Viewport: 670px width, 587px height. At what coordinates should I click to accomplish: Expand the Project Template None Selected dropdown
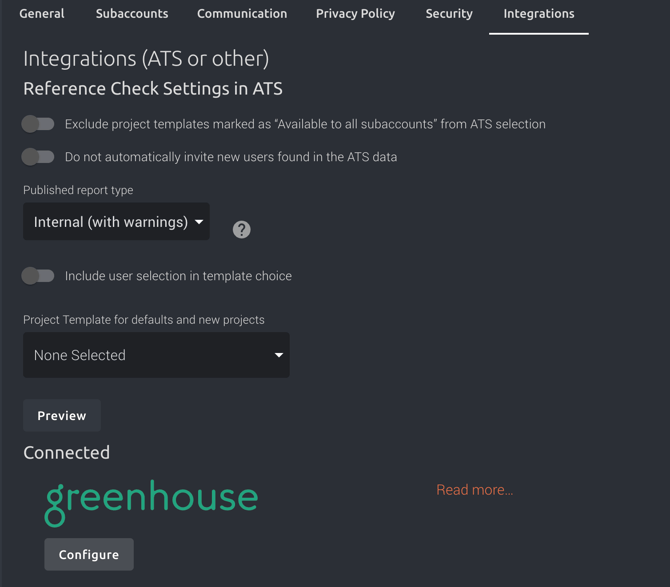(x=156, y=355)
